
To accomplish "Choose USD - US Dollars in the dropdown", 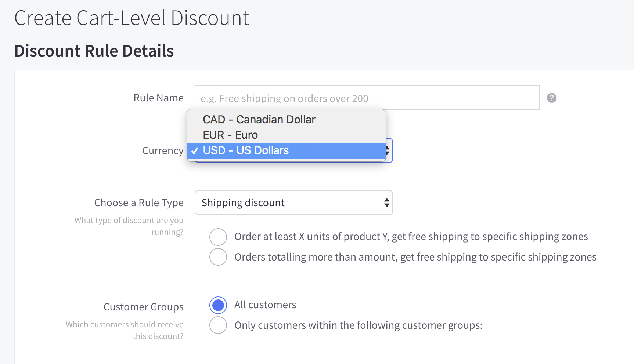I will tap(245, 150).
